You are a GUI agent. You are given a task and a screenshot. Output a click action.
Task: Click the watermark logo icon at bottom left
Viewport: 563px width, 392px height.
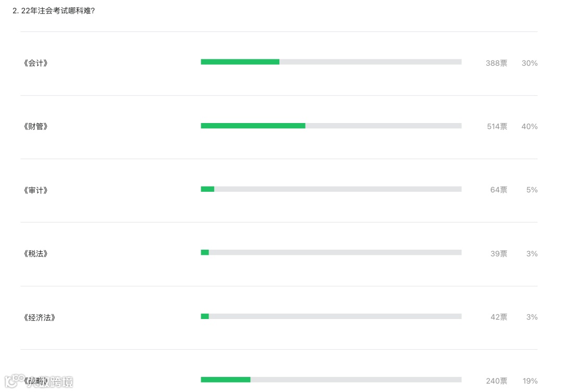pos(13,381)
